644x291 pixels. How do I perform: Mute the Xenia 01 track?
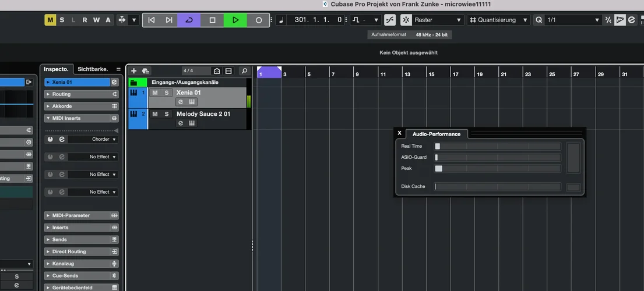click(155, 93)
